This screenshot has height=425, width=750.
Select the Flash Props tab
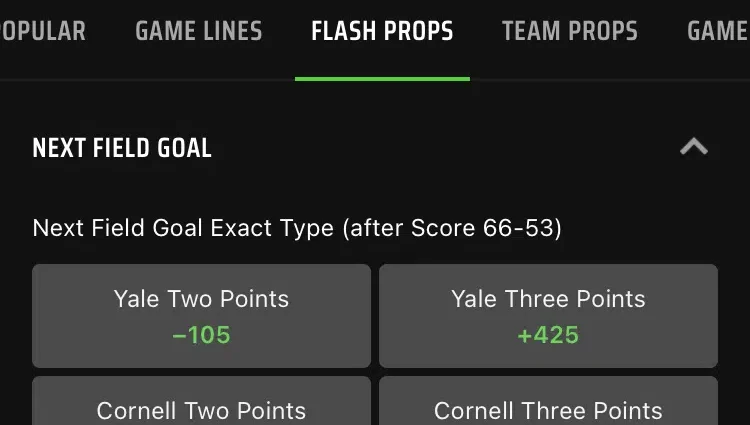point(382,32)
